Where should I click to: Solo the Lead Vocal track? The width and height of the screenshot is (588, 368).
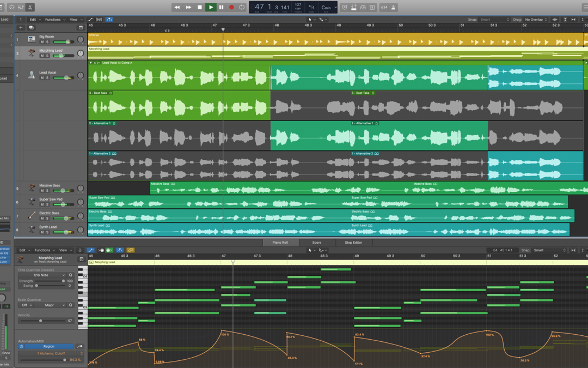click(x=47, y=78)
